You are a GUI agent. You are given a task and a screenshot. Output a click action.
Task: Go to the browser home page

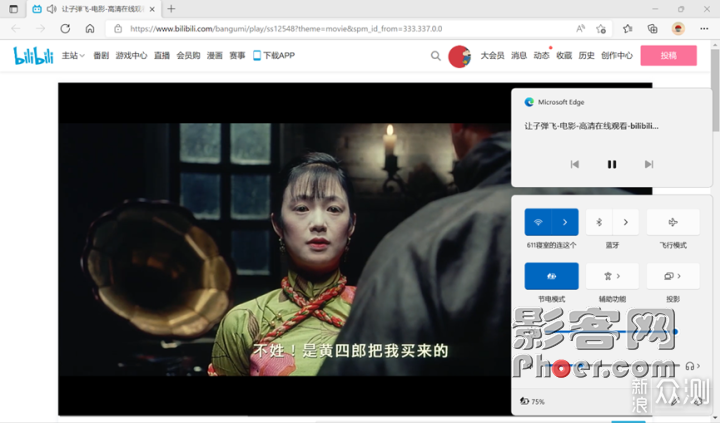click(90, 28)
